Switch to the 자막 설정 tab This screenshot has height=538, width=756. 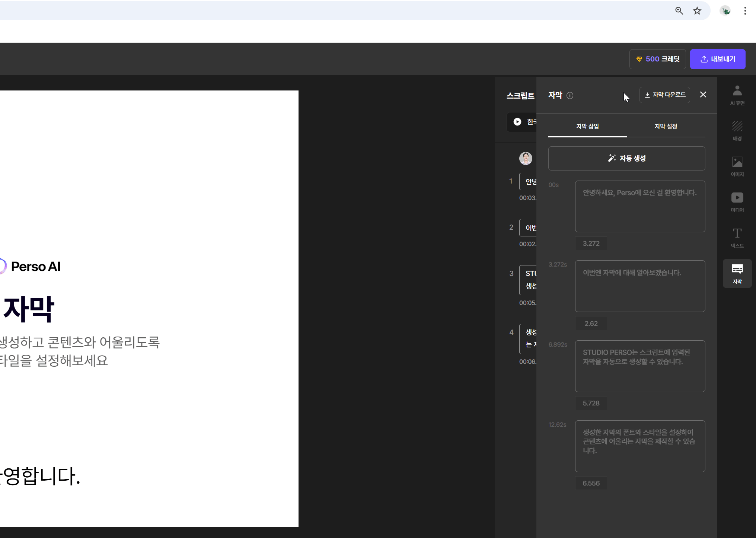(666, 126)
